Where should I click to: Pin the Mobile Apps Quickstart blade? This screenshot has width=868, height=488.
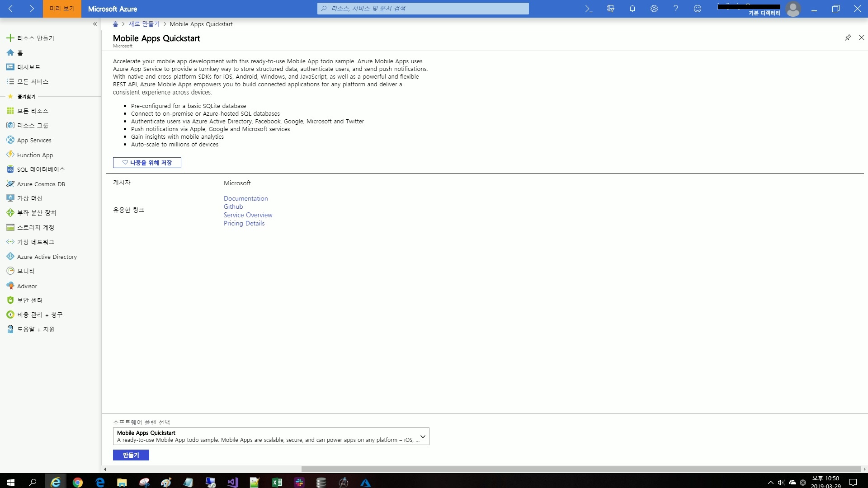[848, 38]
